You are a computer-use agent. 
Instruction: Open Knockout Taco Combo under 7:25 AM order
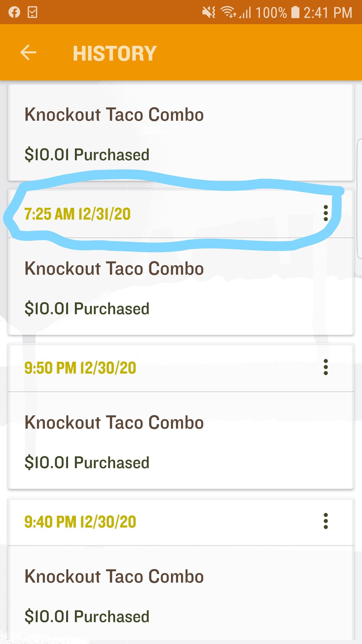click(114, 269)
